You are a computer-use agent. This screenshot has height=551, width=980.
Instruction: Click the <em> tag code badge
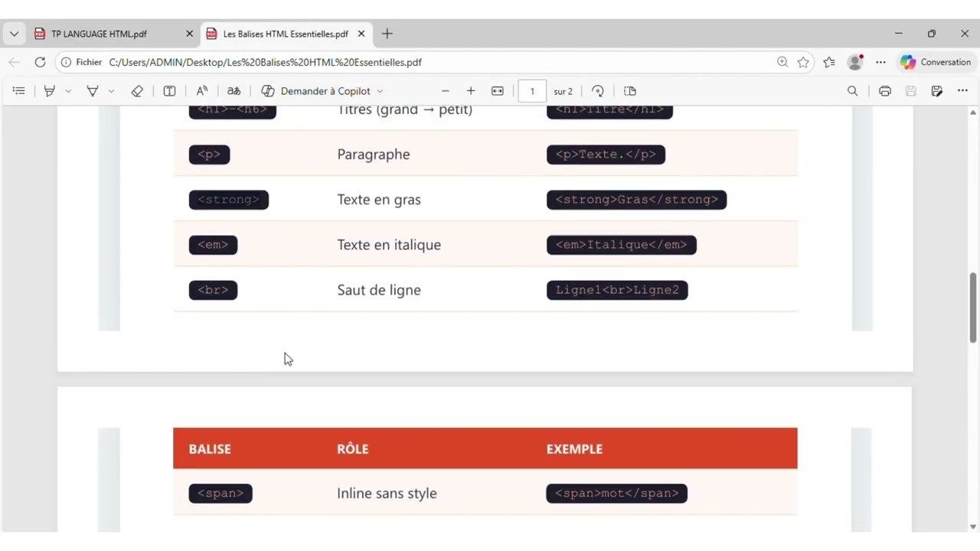tap(213, 244)
